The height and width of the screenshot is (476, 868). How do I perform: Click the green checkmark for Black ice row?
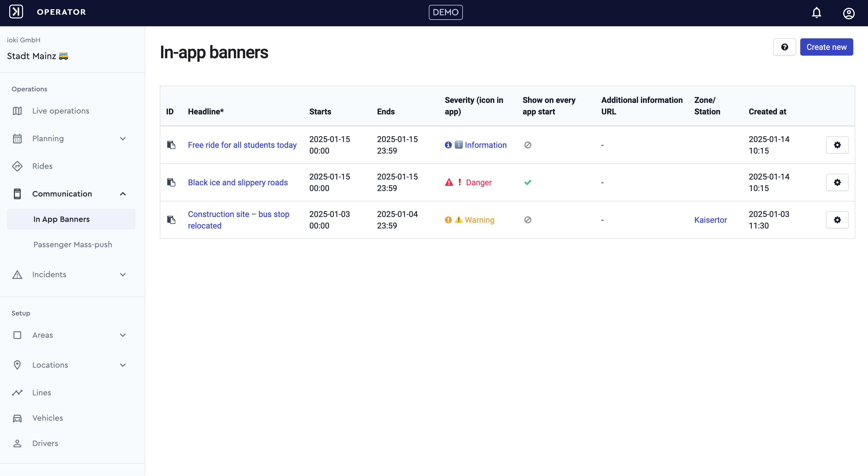click(528, 182)
